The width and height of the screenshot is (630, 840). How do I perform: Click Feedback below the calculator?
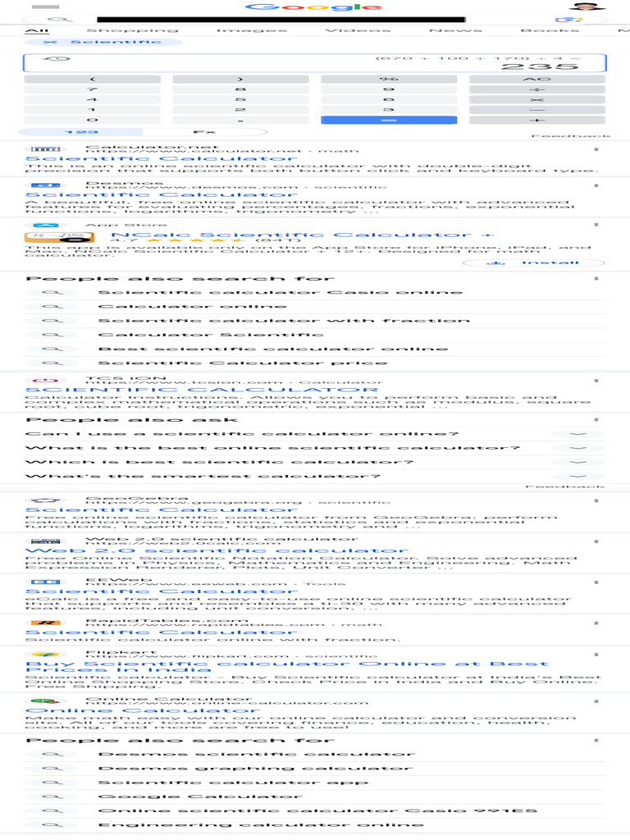pyautogui.click(x=571, y=136)
